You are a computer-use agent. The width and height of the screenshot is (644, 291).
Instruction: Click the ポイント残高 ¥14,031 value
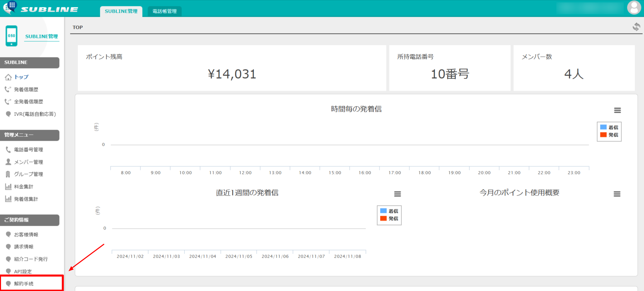point(232,74)
